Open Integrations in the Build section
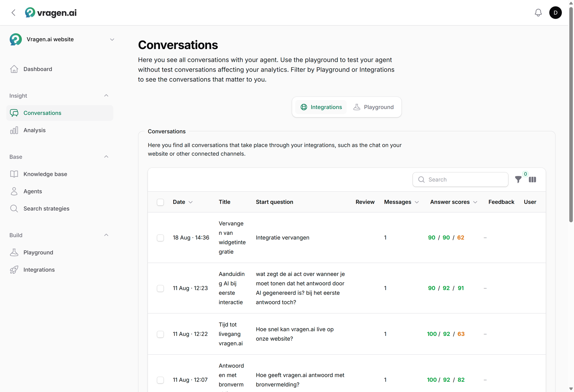Image resolution: width=574 pixels, height=392 pixels. [x=60, y=270]
